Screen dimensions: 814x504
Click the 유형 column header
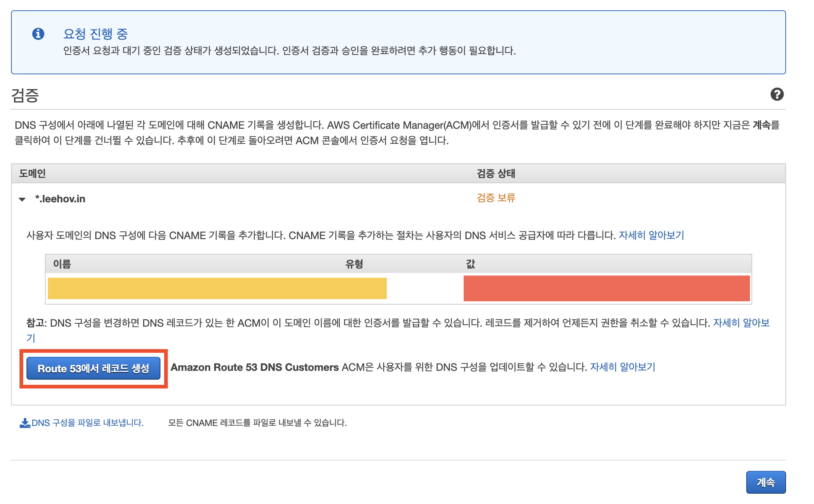click(x=354, y=264)
